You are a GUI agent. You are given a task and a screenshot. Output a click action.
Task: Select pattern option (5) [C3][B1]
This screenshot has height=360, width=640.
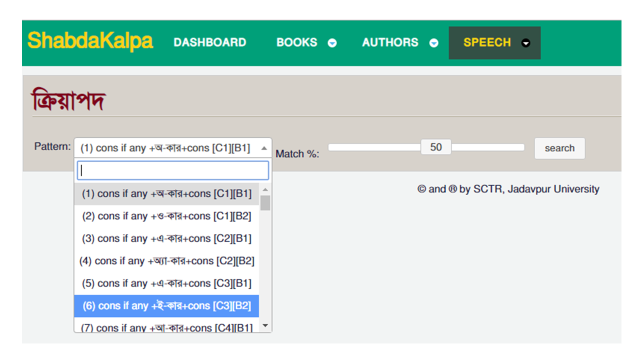(167, 283)
